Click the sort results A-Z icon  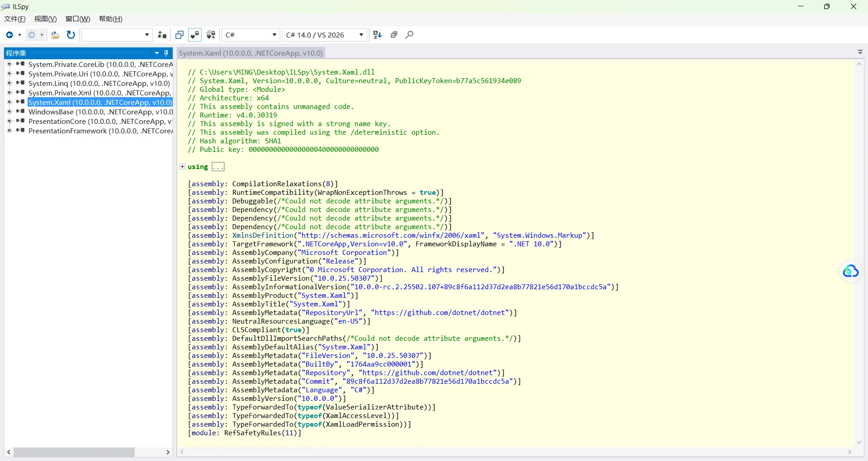point(377,35)
